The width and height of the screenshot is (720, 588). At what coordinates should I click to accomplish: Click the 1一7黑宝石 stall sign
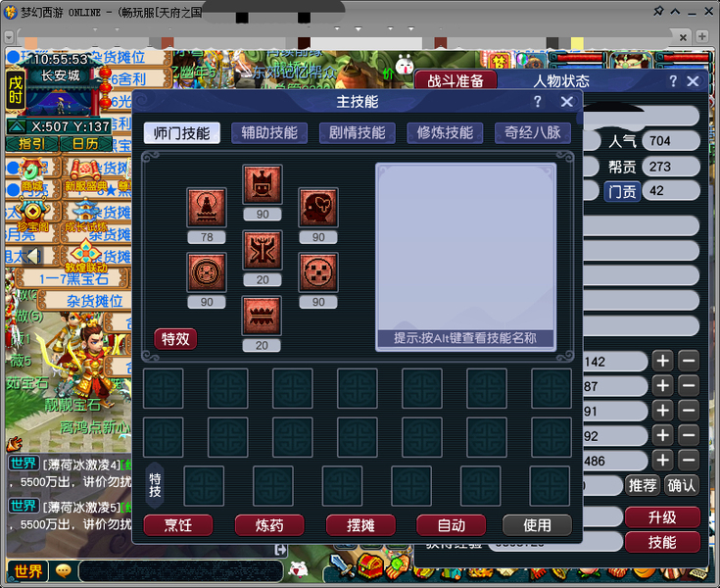point(73,278)
